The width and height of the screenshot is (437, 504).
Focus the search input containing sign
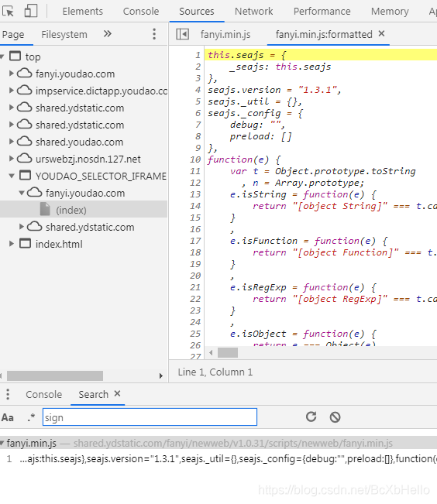pos(150,417)
